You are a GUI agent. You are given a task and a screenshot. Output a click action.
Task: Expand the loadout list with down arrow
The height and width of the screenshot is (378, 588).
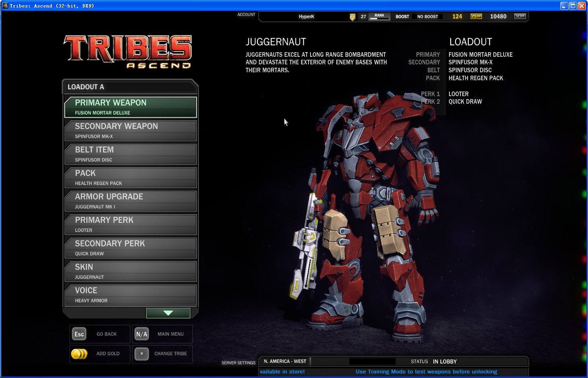(168, 313)
